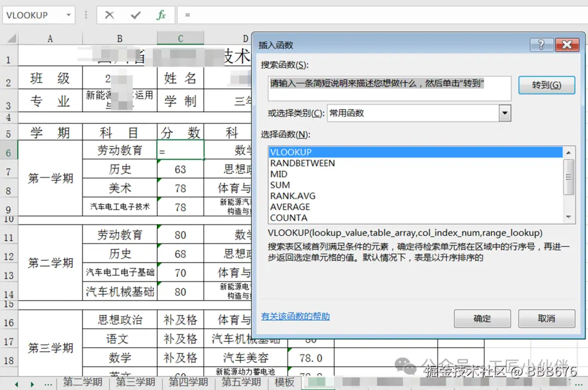Click the vertical ellipsis icon near the Name Box
The width and height of the screenshot is (588, 390).
85,15
